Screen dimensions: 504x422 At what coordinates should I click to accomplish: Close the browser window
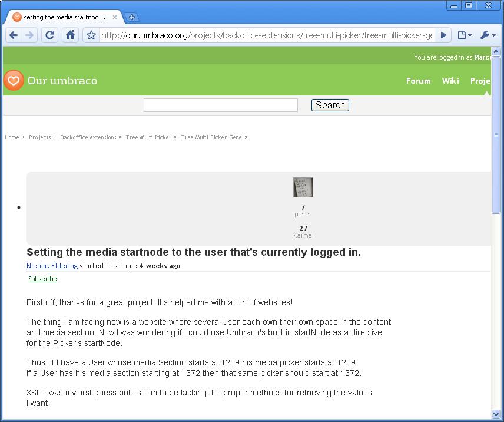click(x=489, y=5)
